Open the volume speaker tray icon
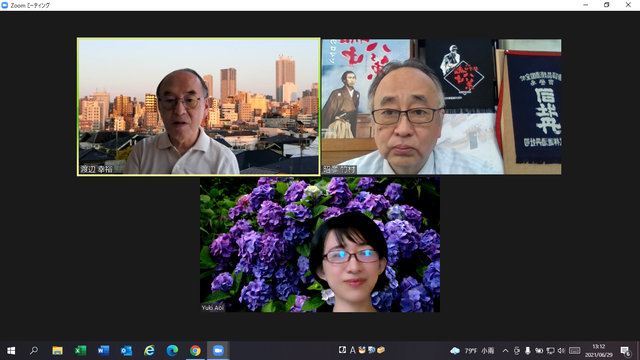Viewport: 640px width, 360px height. pos(561,351)
